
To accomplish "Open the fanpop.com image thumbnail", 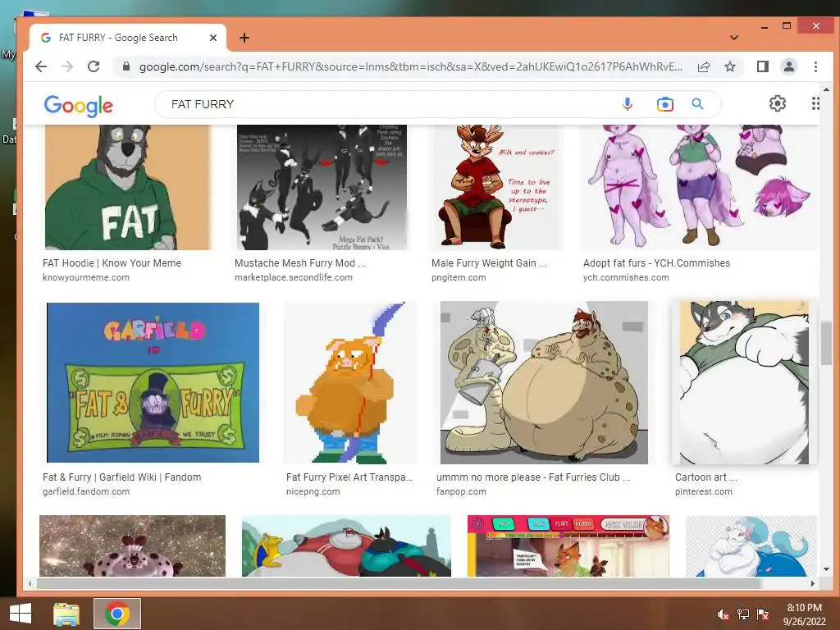I will (544, 382).
